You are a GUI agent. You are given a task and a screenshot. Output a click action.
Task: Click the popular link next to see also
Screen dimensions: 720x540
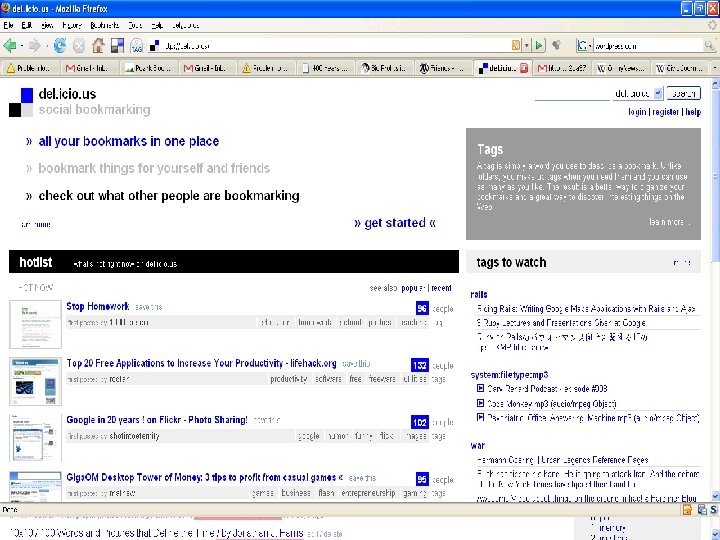coord(413,288)
